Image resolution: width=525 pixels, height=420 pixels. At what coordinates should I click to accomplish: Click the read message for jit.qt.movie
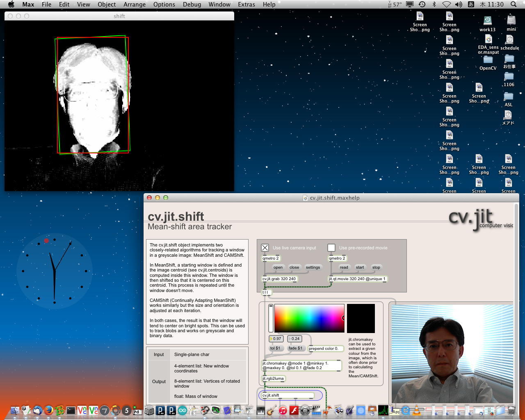pyautogui.click(x=344, y=267)
